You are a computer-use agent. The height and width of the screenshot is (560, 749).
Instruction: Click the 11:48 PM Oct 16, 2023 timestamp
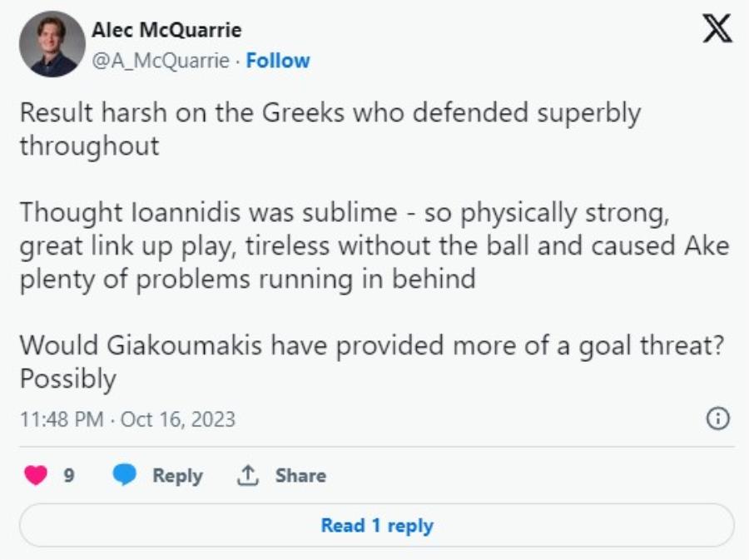coord(127,419)
